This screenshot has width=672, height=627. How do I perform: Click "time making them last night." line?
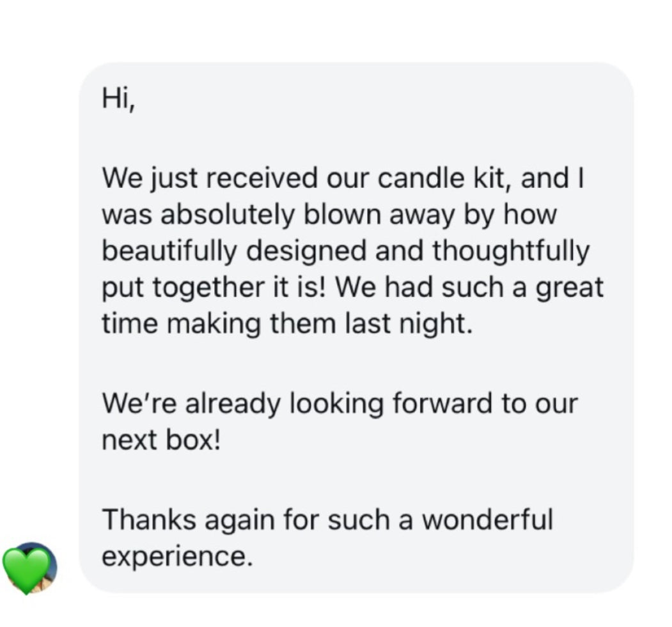coord(287,323)
